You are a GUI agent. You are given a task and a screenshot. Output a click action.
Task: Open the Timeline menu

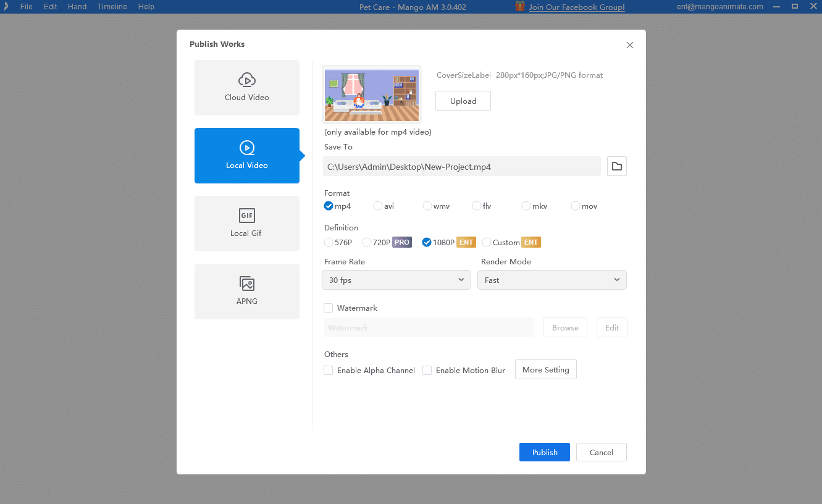tap(112, 7)
